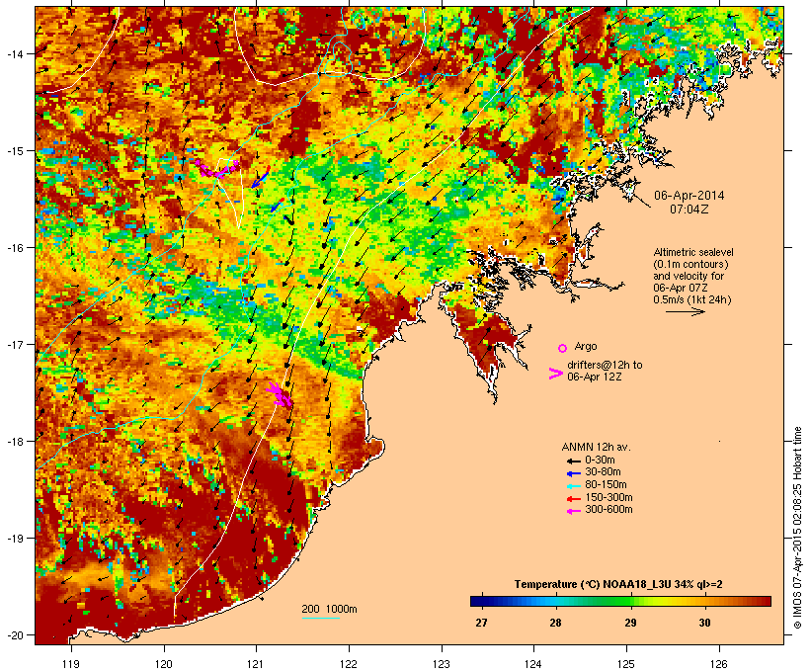This screenshot has height=672, width=810.
Task: Click the 30-80m depth label
Action: (603, 472)
